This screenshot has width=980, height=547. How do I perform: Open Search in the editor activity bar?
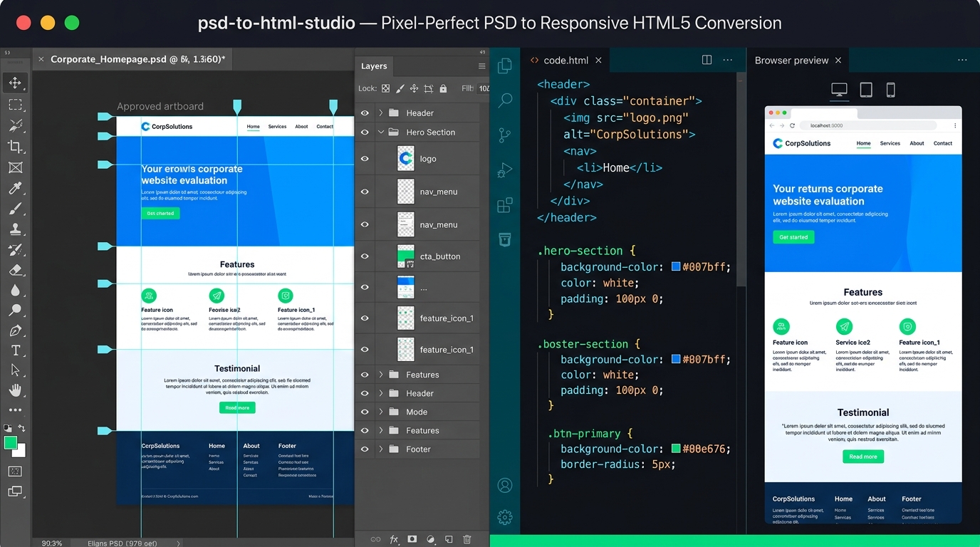coord(505,100)
